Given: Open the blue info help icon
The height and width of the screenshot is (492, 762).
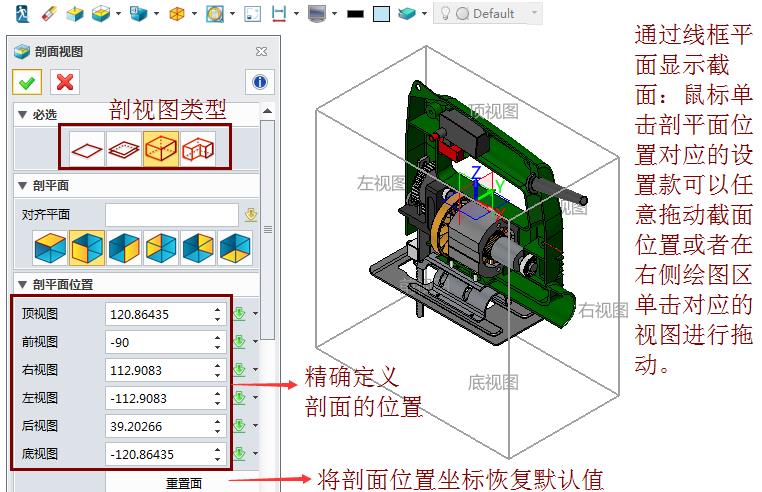Looking at the screenshot, I should point(259,82).
